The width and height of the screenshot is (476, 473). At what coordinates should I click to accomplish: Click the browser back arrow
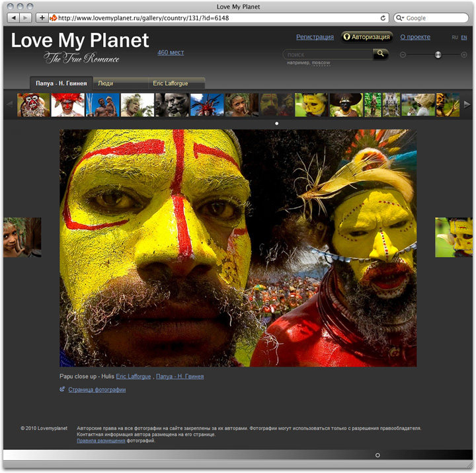(x=14, y=18)
